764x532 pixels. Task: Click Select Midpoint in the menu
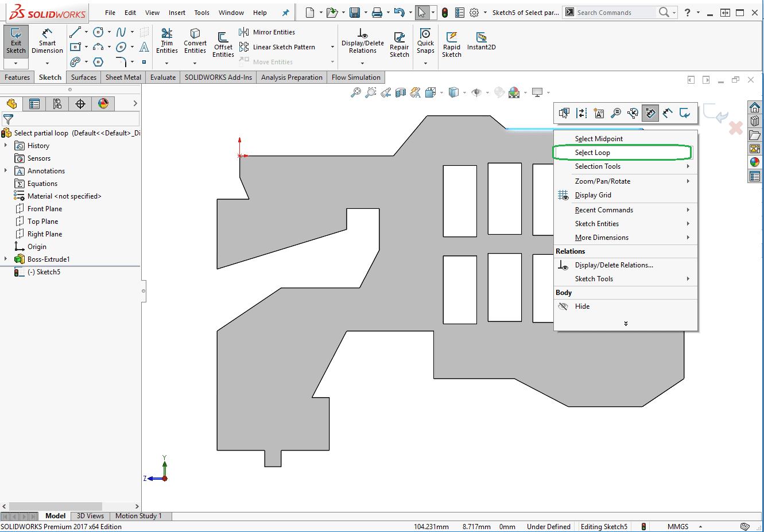[599, 139]
